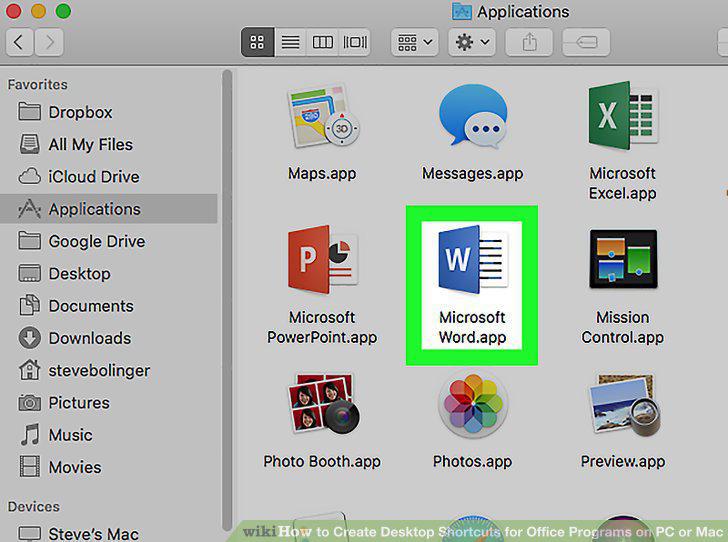Click the red close window button

[13, 11]
